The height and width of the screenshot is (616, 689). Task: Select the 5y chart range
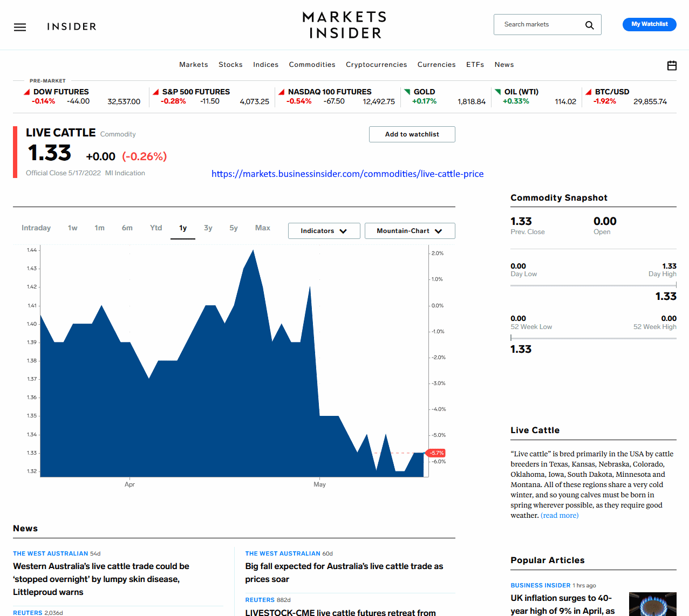[234, 228]
